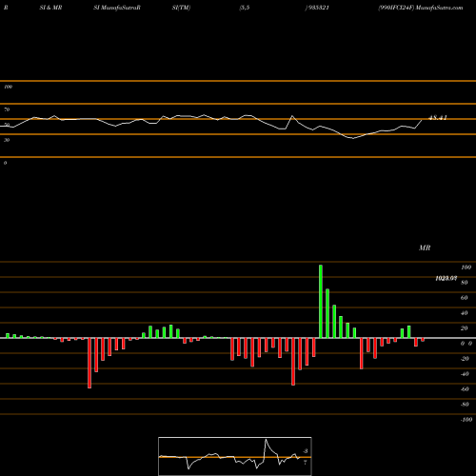The width and height of the screenshot is (476, 476).
Task: Click the RSI panel 100 level label
Action: 8,87
